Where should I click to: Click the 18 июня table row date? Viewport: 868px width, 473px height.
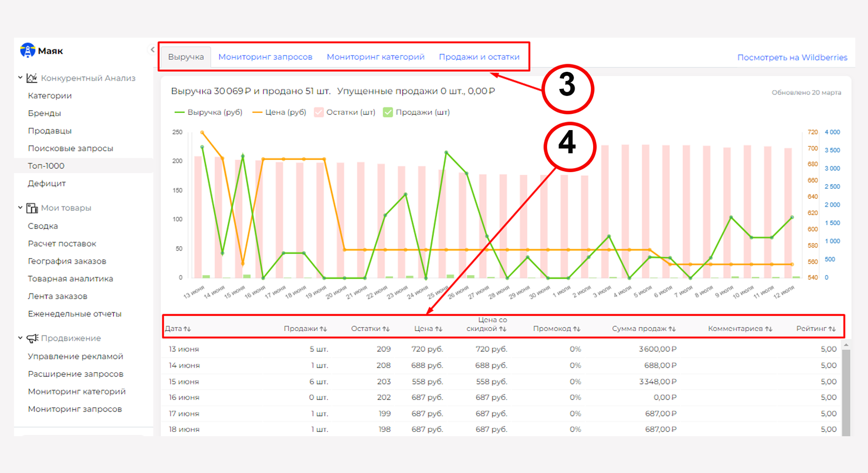pos(184,430)
